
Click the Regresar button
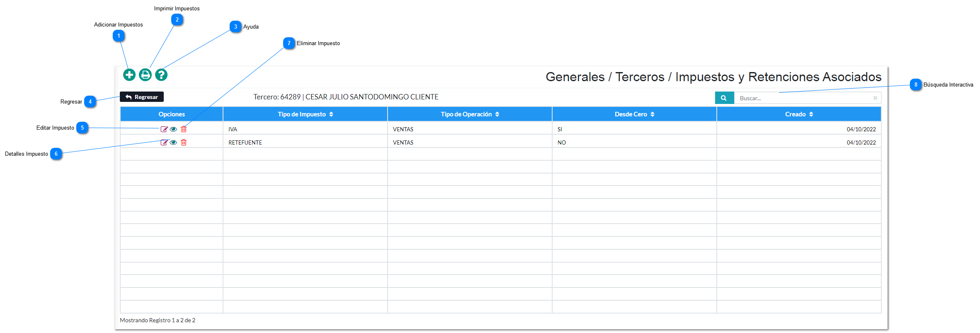(142, 97)
